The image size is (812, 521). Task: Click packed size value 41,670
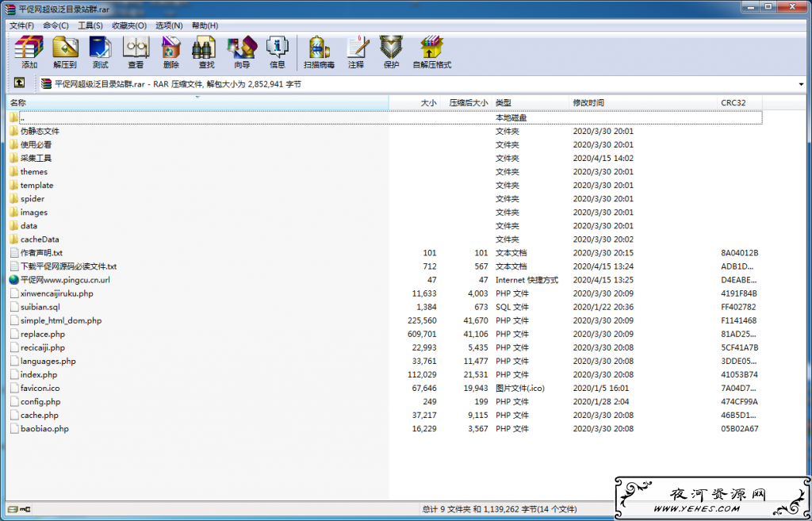tap(476, 320)
